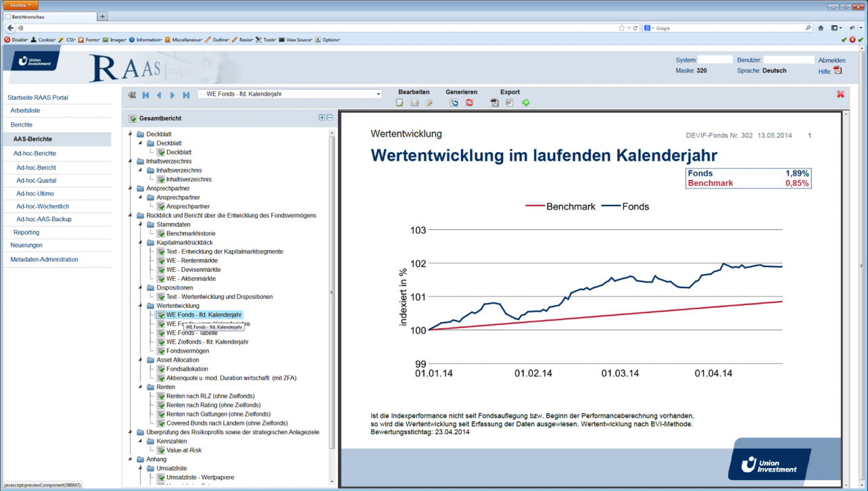The width and height of the screenshot is (868, 491).
Task: Select Benchmarkhistorie tree item
Action: [x=191, y=233]
